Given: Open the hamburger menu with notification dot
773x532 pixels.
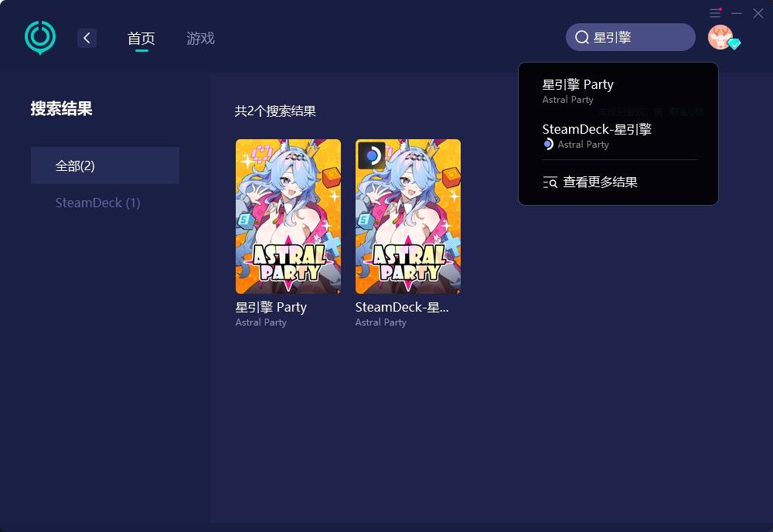Looking at the screenshot, I should click(x=715, y=13).
